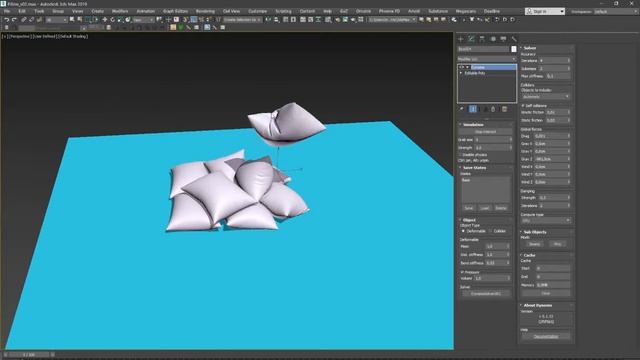Select the Deformable object type radio

pos(463,231)
